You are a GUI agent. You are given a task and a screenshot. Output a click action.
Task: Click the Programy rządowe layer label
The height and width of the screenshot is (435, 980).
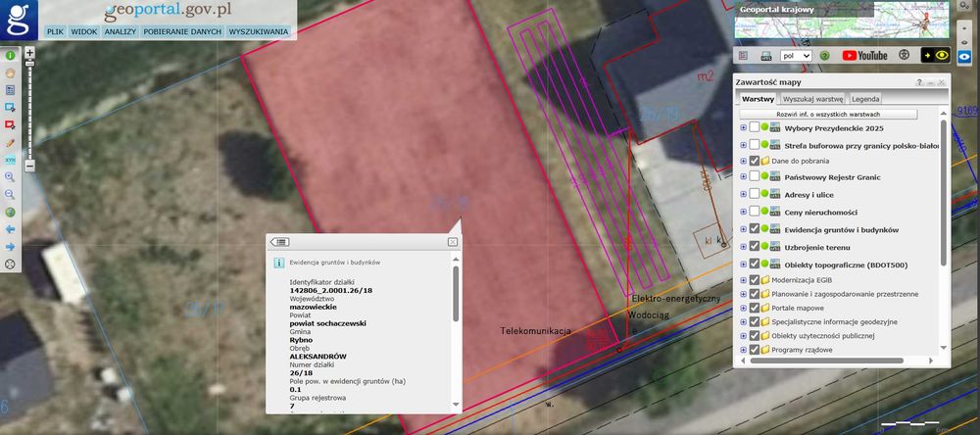pos(802,350)
